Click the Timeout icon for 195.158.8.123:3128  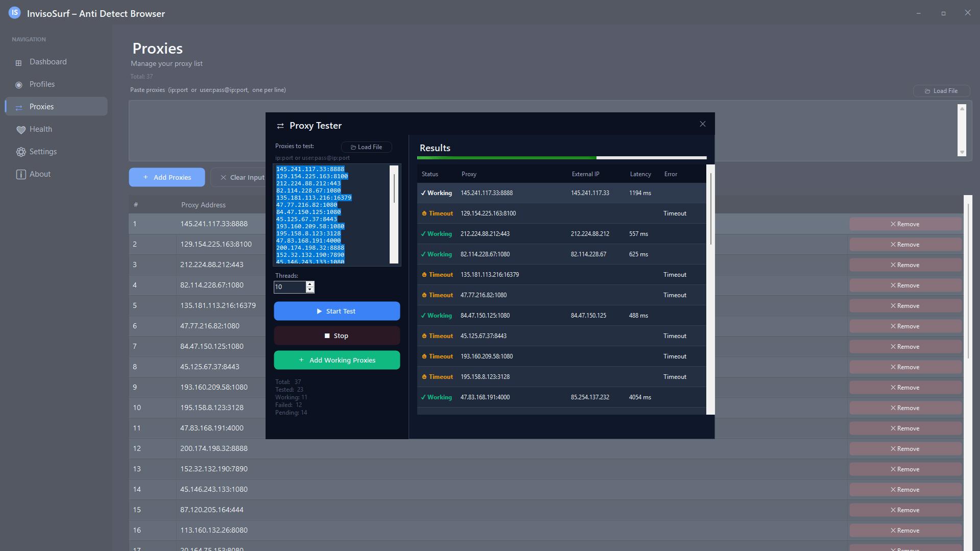[424, 377]
